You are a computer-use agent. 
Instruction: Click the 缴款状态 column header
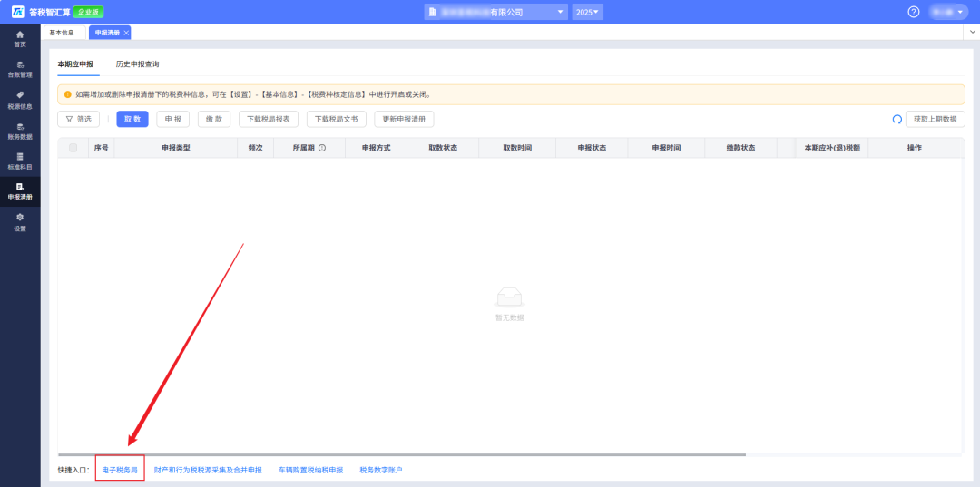[x=740, y=148]
